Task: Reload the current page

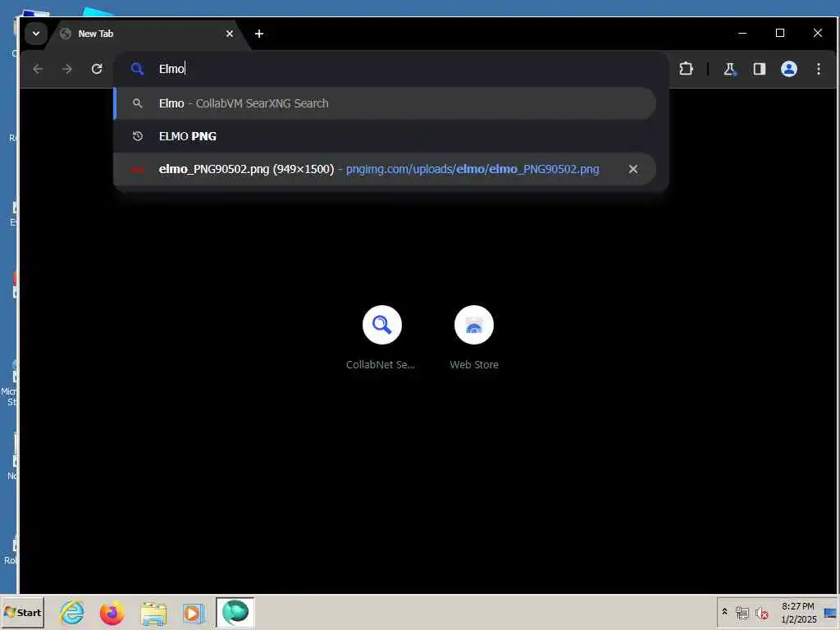Action: click(97, 69)
